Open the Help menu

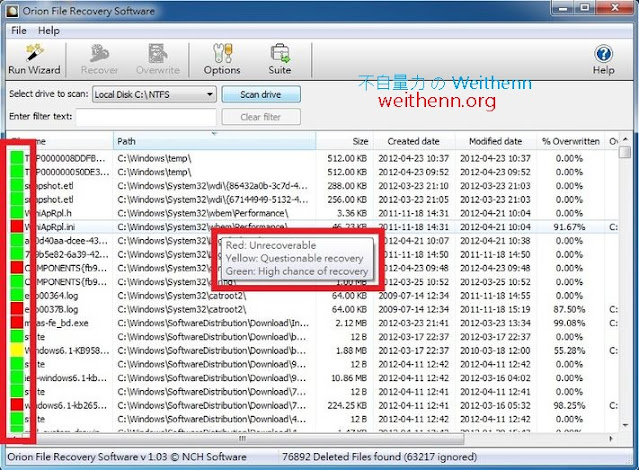(x=49, y=31)
